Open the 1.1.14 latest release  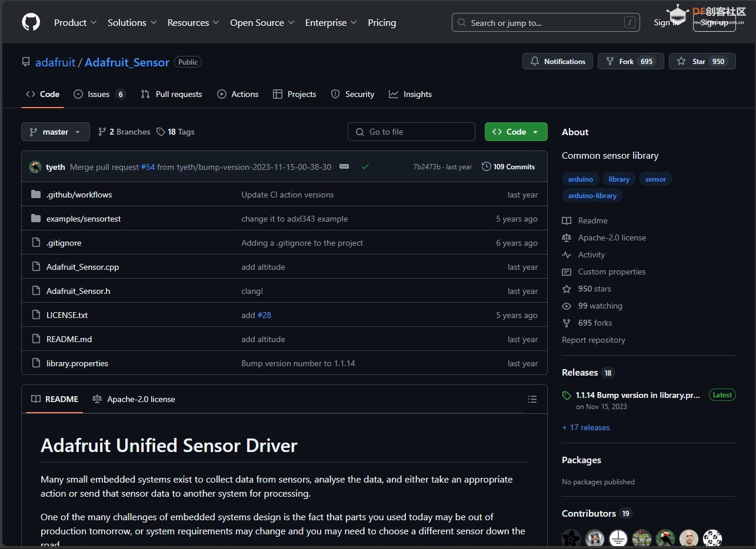coord(638,395)
